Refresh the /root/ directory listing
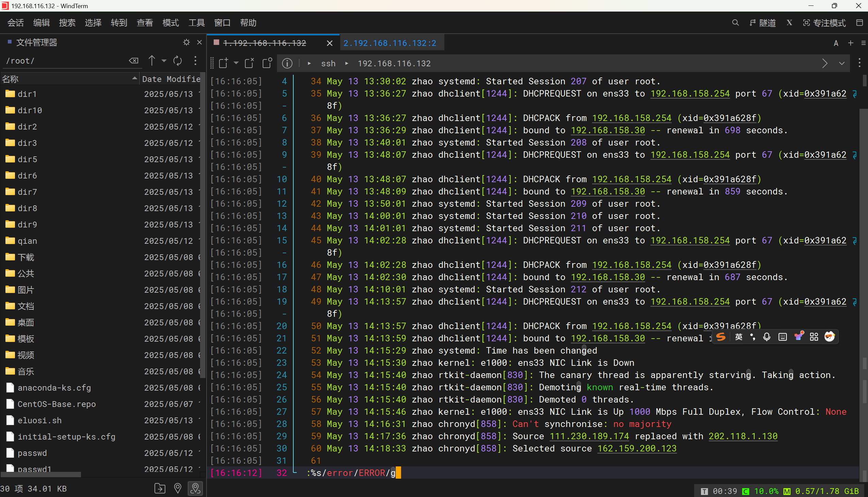Image resolution: width=868 pixels, height=497 pixels. tap(177, 61)
